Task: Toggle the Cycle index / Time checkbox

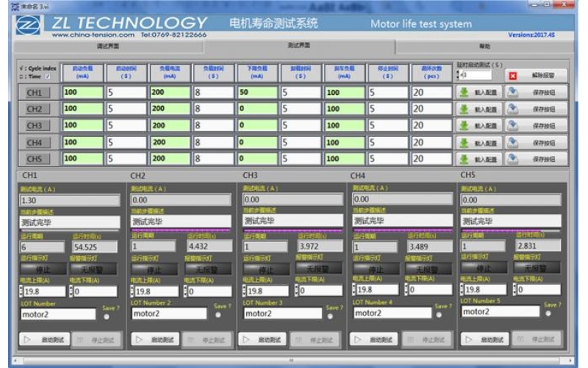Action: [x=48, y=77]
